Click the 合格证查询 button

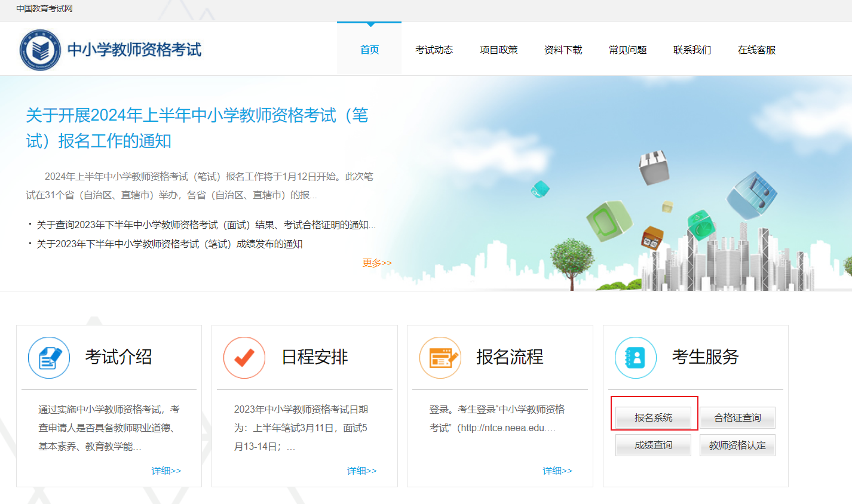click(737, 417)
